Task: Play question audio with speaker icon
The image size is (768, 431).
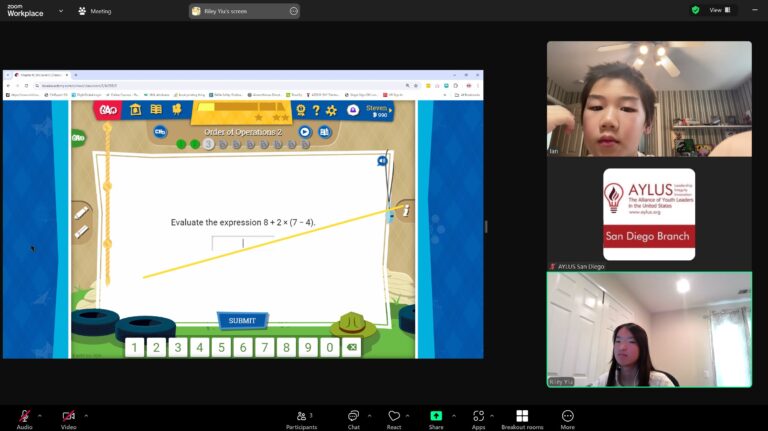Action: (382, 161)
